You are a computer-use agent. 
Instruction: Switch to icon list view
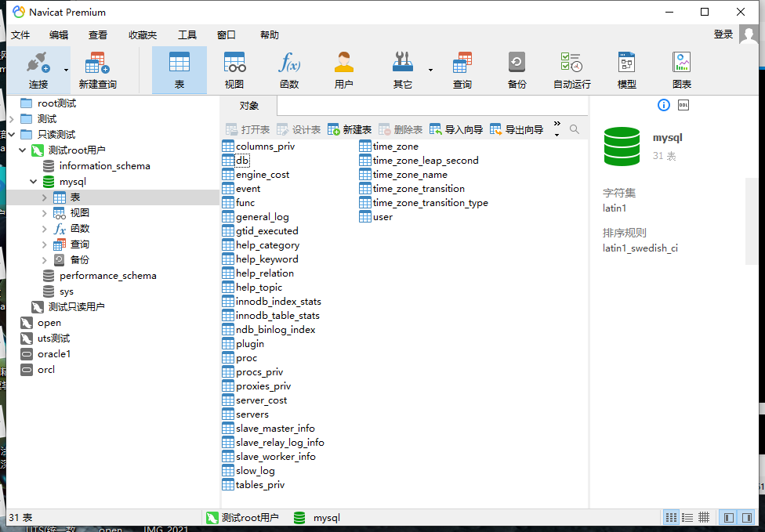tap(671, 517)
